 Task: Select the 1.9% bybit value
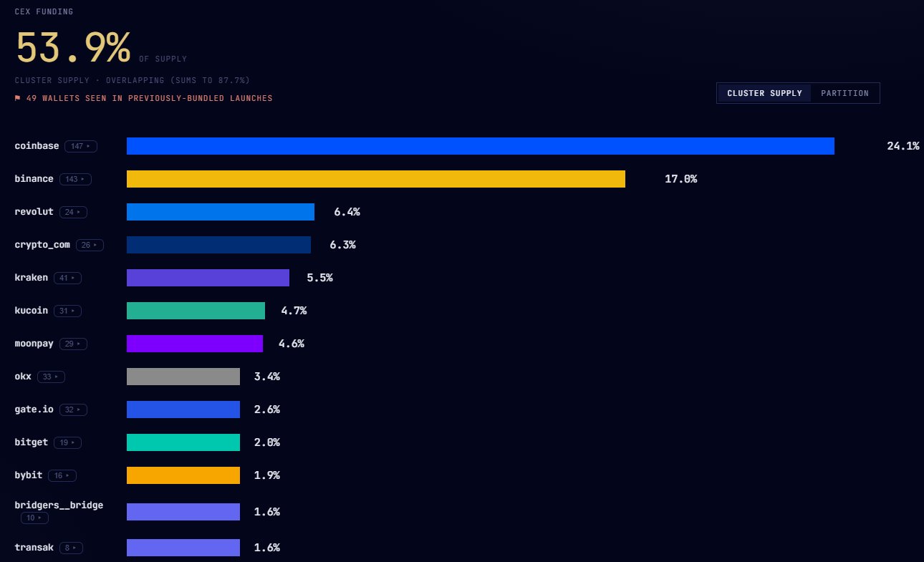click(x=266, y=475)
